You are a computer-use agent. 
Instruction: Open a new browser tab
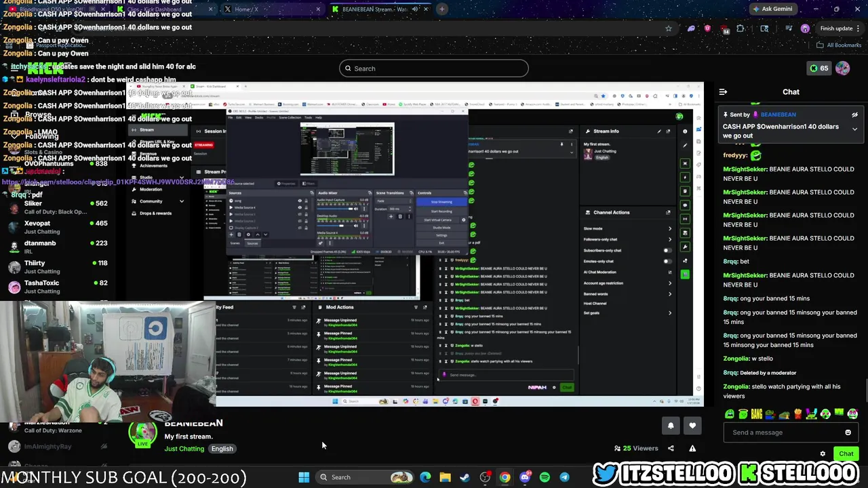[441, 9]
